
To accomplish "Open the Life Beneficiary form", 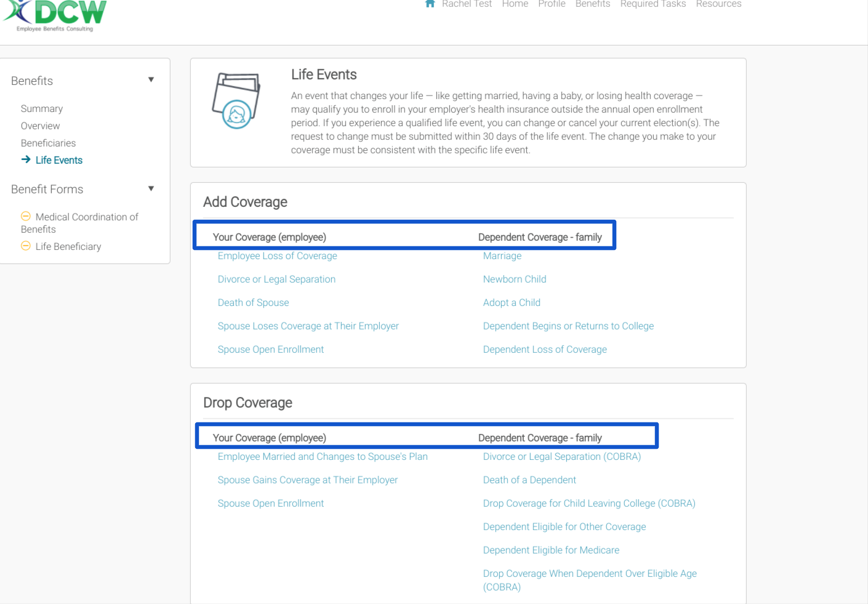I will pyautogui.click(x=68, y=246).
